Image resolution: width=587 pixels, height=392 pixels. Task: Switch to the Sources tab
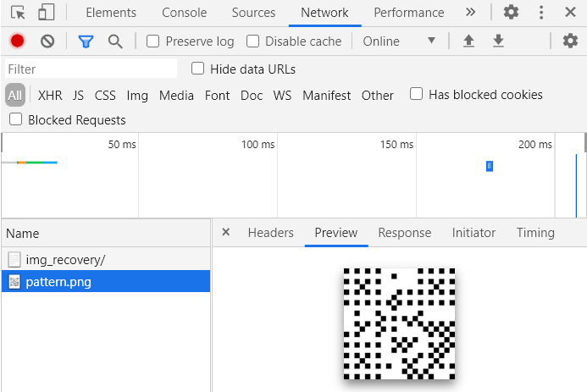click(253, 13)
